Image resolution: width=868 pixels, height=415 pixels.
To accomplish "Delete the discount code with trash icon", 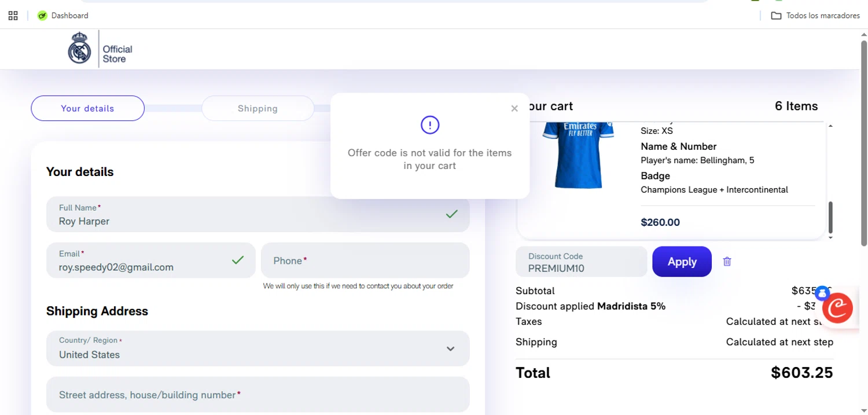I will tap(727, 262).
